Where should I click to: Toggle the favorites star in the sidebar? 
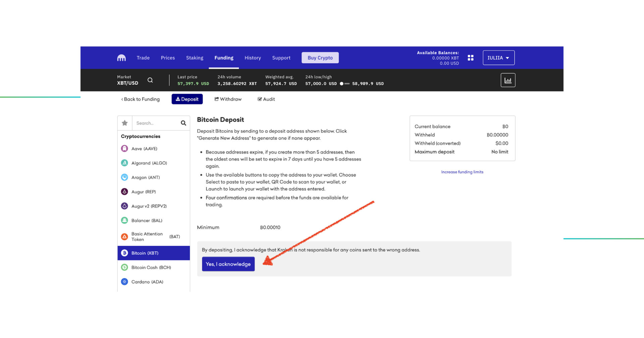click(124, 123)
